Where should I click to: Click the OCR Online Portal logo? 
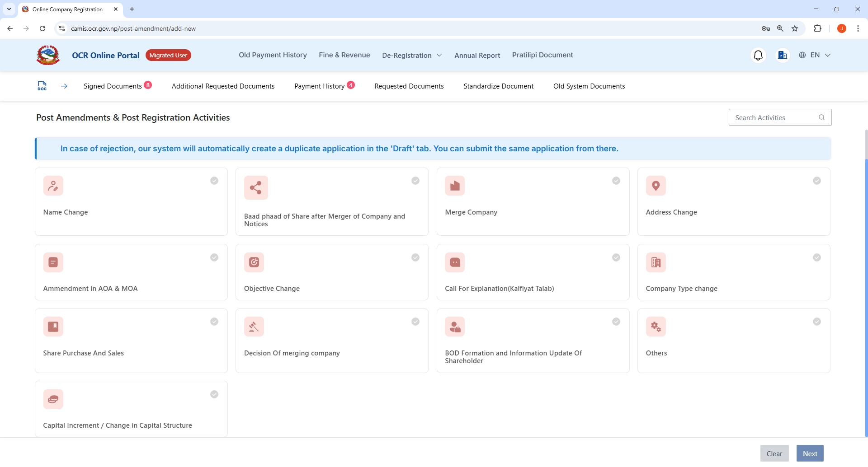tap(48, 55)
